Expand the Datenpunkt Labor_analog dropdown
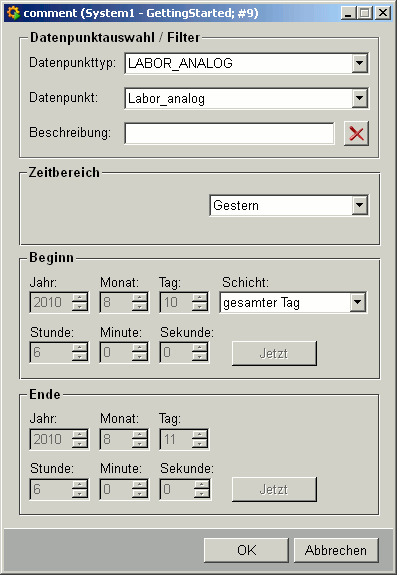397x575 pixels. coord(360,98)
